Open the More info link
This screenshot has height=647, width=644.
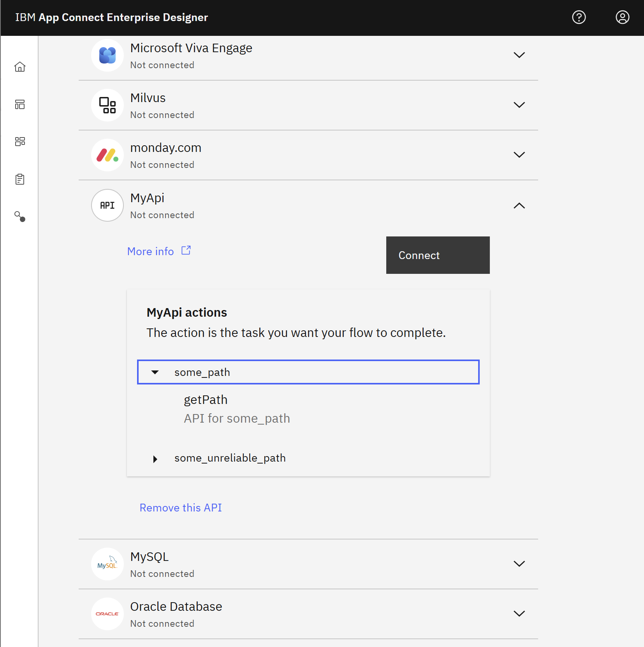click(150, 251)
